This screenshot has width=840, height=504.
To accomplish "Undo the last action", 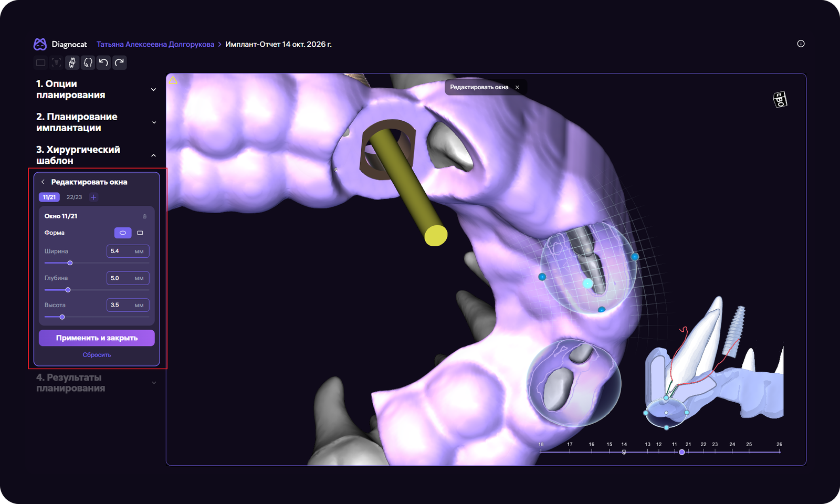I will 103,62.
